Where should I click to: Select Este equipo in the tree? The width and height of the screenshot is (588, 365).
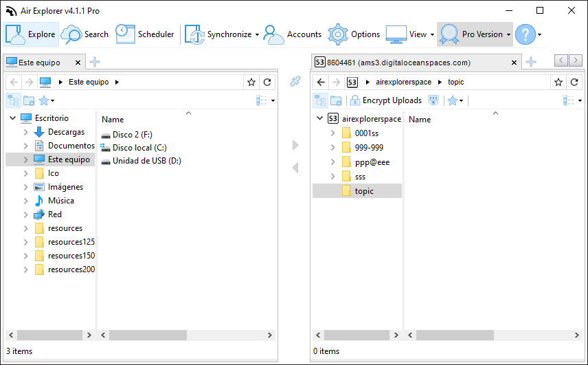(69, 159)
